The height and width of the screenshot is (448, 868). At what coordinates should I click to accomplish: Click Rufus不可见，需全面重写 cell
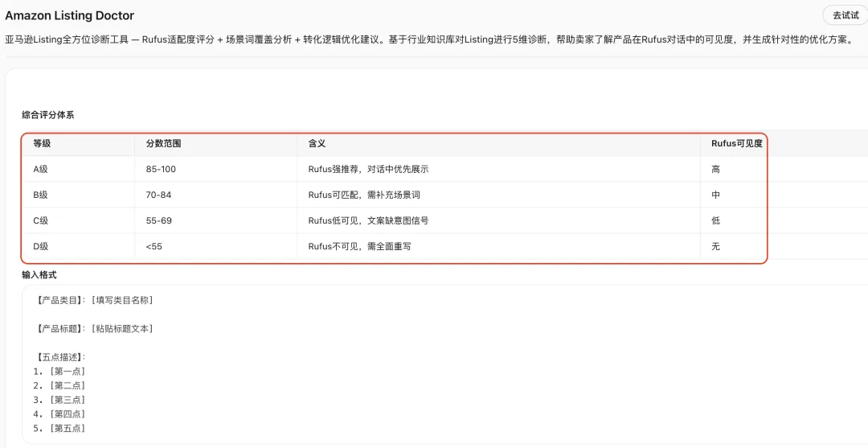click(x=360, y=246)
